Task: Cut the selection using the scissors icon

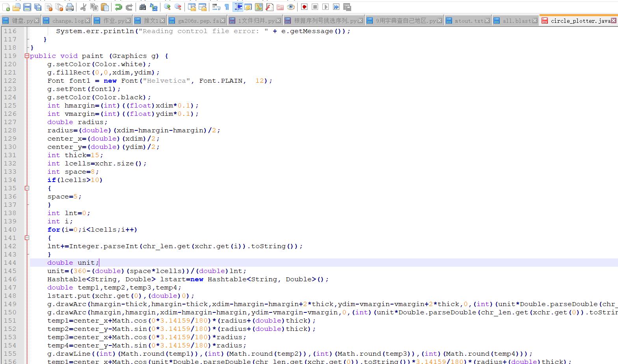Action: click(x=84, y=7)
